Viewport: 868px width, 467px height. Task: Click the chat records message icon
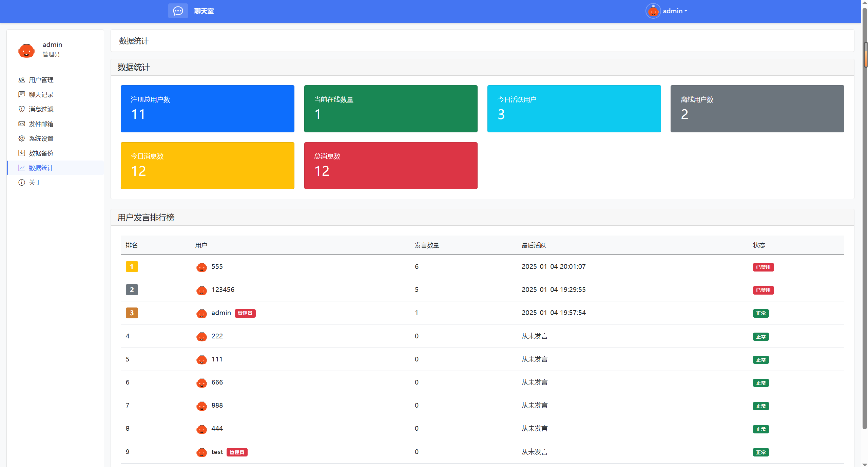pyautogui.click(x=22, y=94)
